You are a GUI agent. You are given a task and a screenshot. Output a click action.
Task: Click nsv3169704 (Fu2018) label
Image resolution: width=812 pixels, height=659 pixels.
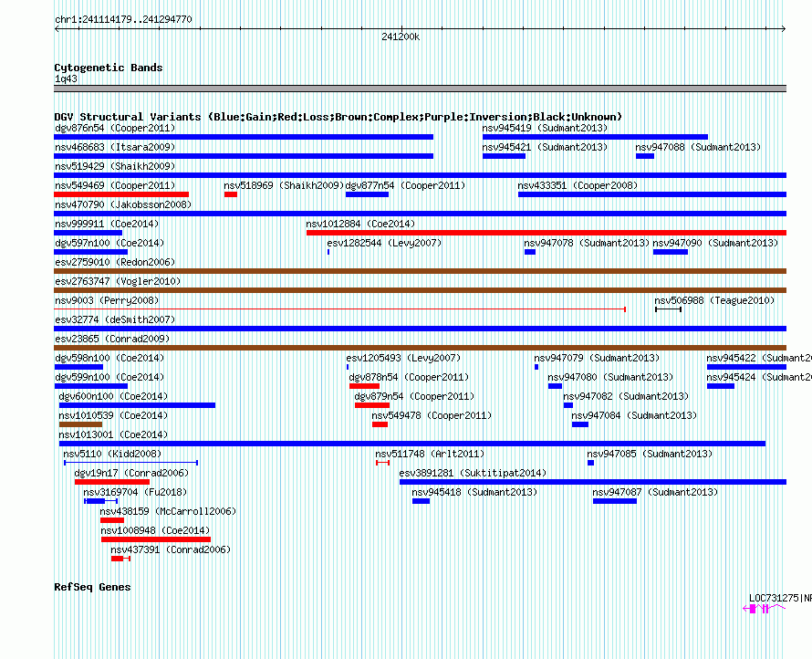(x=135, y=492)
